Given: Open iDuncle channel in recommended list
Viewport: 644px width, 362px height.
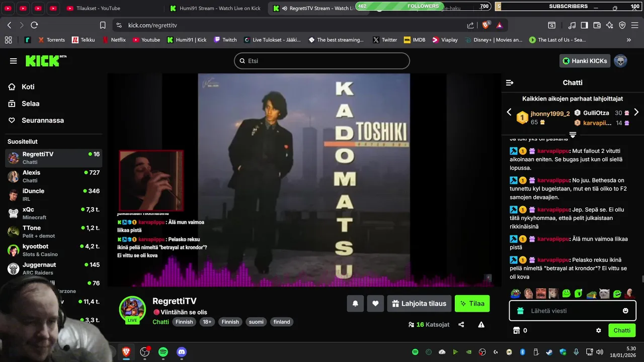Looking at the screenshot, I should [53, 195].
